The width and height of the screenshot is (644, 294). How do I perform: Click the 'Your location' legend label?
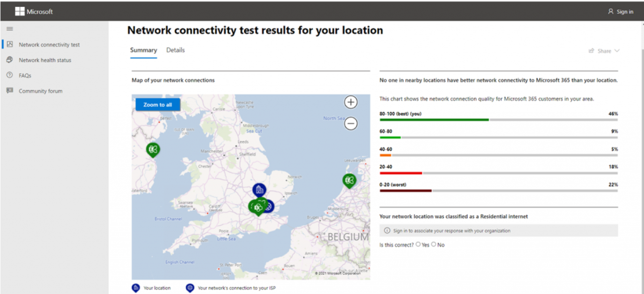[157, 288]
